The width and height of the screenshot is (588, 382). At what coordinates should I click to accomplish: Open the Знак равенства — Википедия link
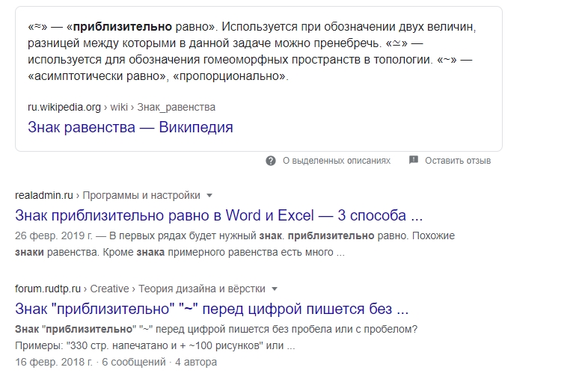130,127
